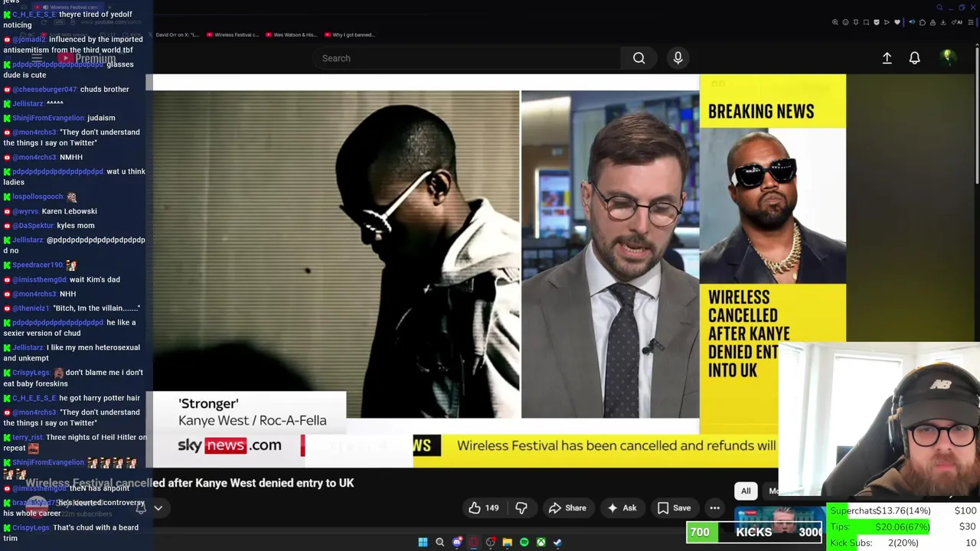Open the browser downloads icon
The height and width of the screenshot is (551, 980).
pos(942,22)
